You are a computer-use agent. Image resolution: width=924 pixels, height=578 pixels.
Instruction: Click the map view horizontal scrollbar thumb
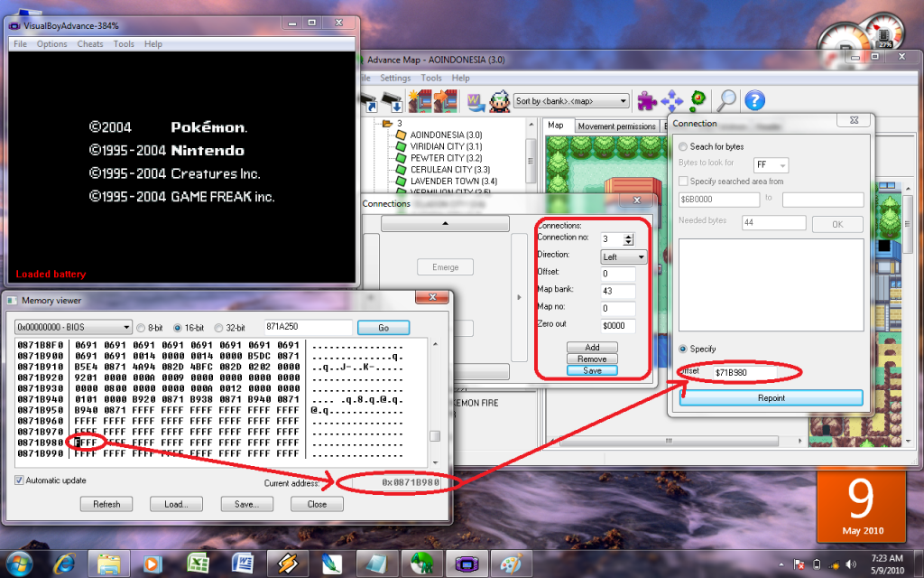pos(669,441)
